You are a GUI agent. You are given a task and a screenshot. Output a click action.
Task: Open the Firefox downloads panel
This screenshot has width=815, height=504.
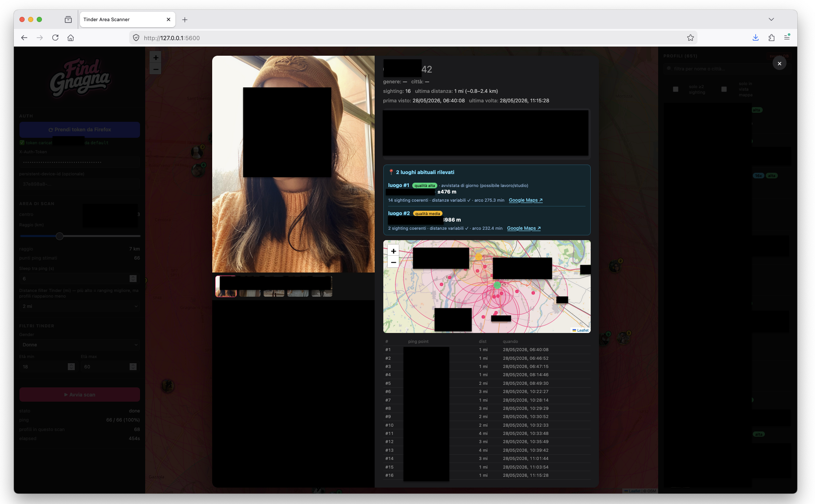tap(755, 38)
